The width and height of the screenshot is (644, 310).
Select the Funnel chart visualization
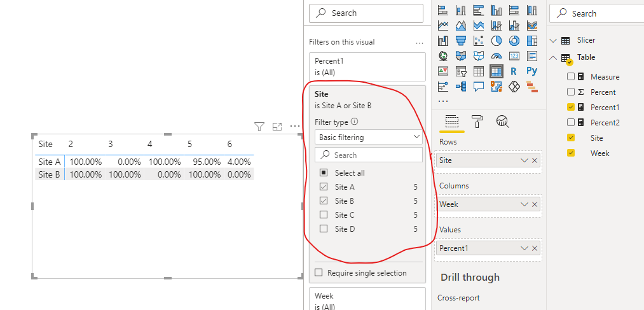tap(461, 40)
